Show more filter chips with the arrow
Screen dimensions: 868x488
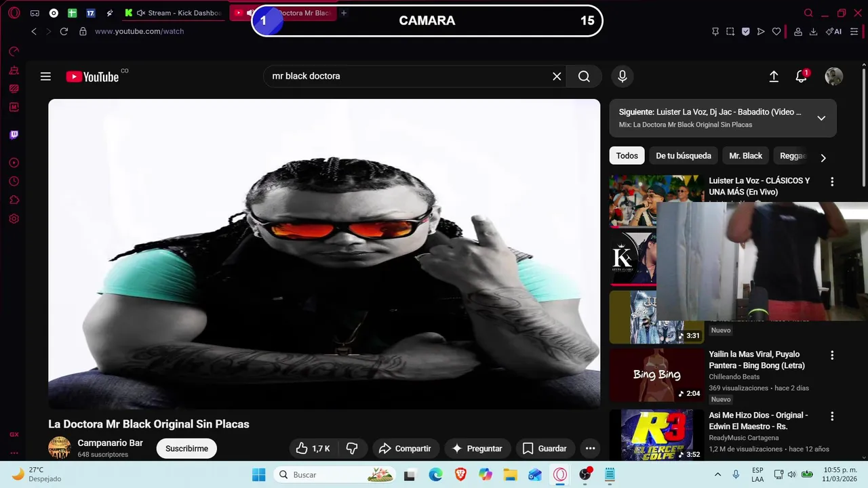[823, 158]
